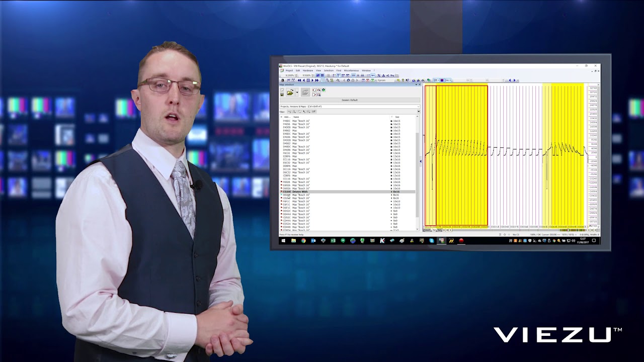Open the notification center in the taskbar
This screenshot has width=644, height=362.
(594, 240)
